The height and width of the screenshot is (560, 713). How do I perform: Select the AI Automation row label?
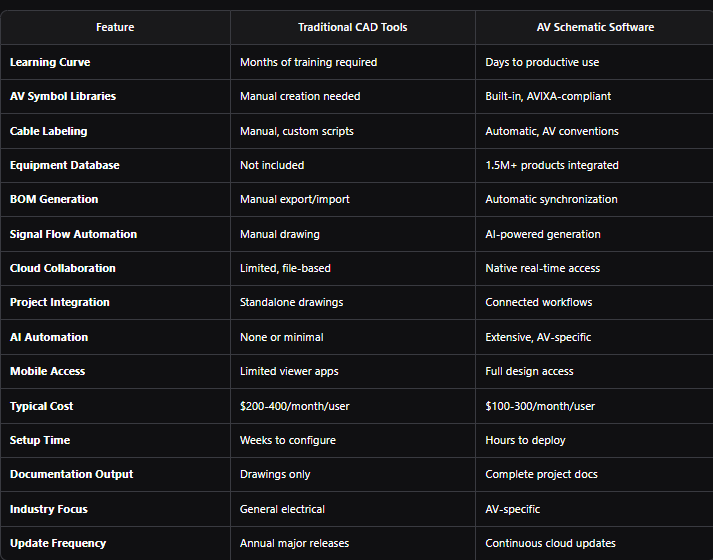[x=49, y=337]
